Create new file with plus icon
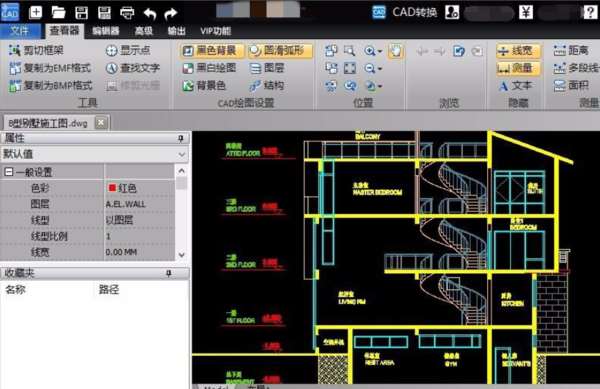This screenshot has height=389, width=600. [36, 12]
